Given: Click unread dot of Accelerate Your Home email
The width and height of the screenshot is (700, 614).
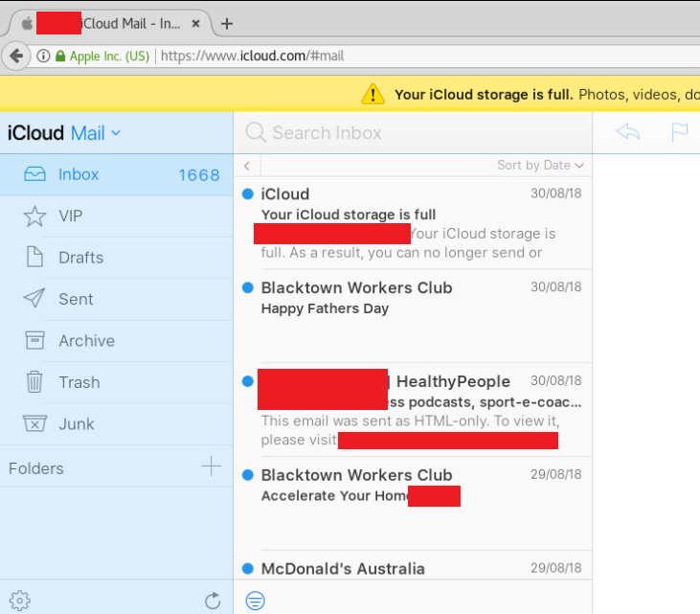Looking at the screenshot, I should 248,475.
